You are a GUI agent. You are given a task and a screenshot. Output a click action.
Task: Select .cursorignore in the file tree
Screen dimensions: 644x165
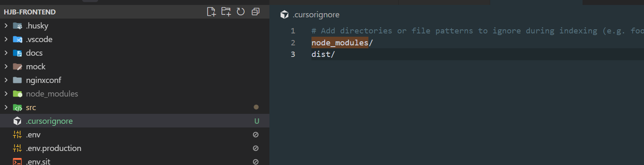(49, 121)
